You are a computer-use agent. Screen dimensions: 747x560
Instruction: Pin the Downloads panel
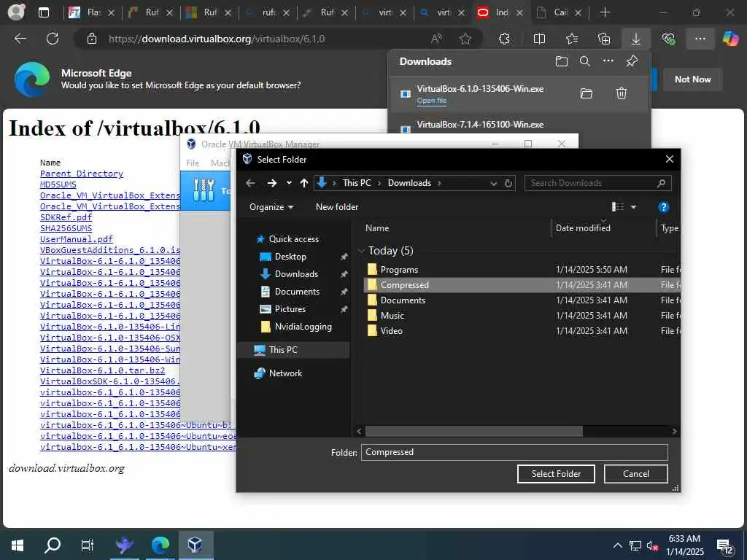[x=632, y=61]
